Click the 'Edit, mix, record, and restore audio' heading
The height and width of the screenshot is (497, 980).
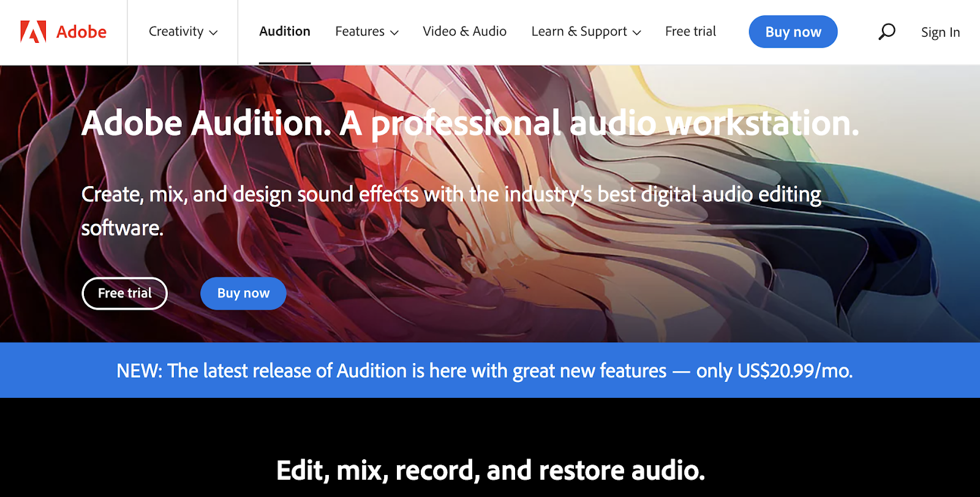[x=490, y=471]
